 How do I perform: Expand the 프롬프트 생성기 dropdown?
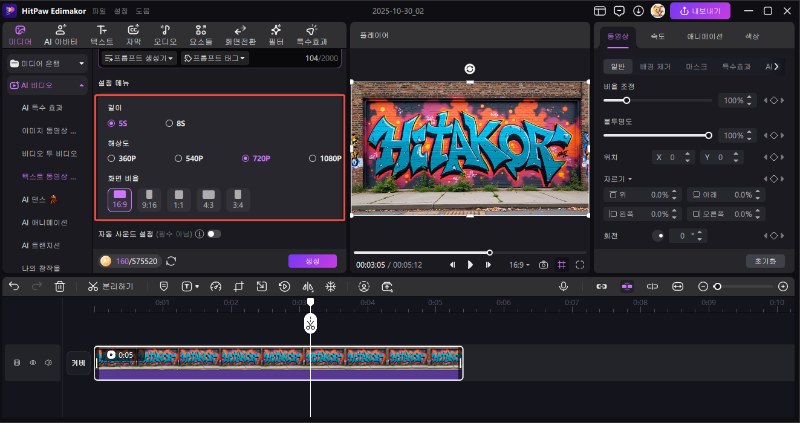coord(140,59)
